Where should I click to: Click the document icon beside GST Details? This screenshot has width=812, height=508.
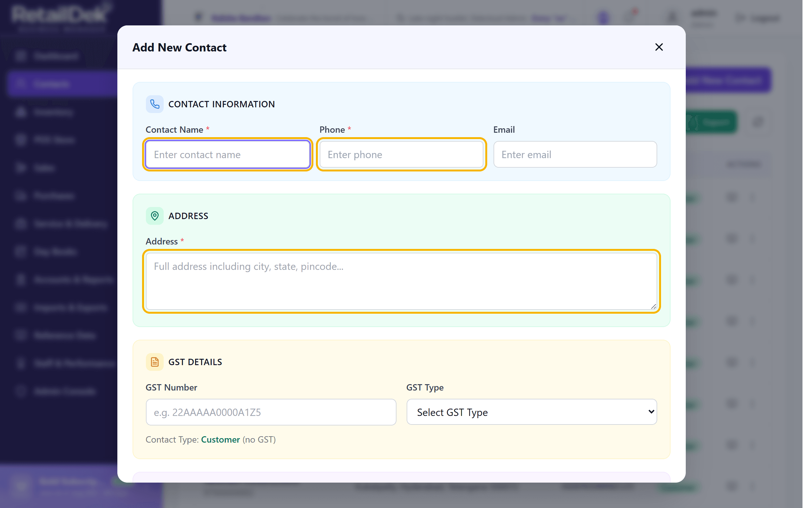click(x=155, y=362)
